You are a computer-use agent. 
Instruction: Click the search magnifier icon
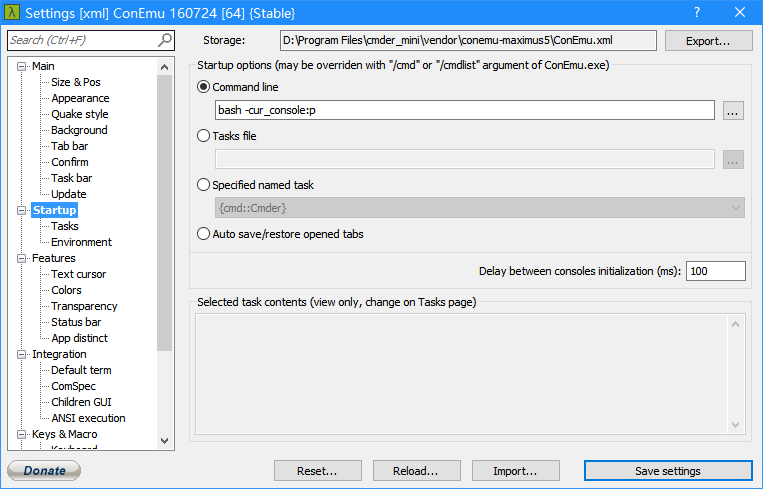pos(165,40)
